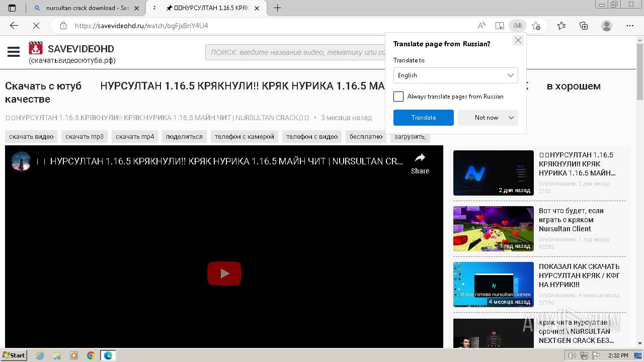644x362 pixels.
Task: Click the телефон с видео tag
Action: point(312,136)
